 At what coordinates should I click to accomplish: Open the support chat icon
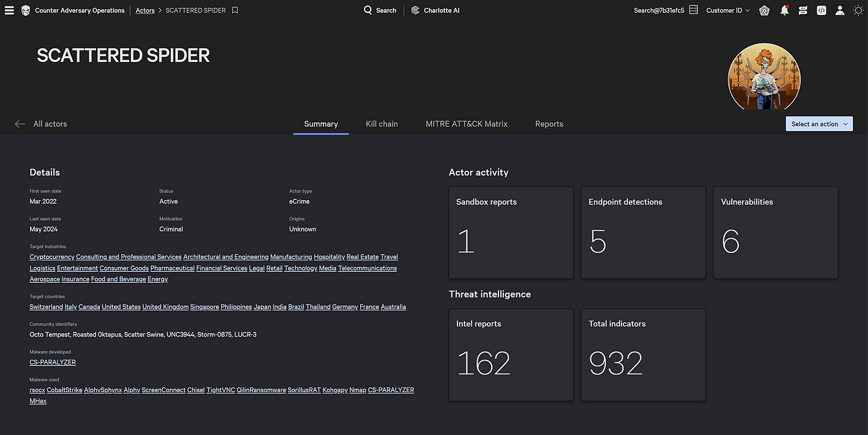click(x=803, y=10)
